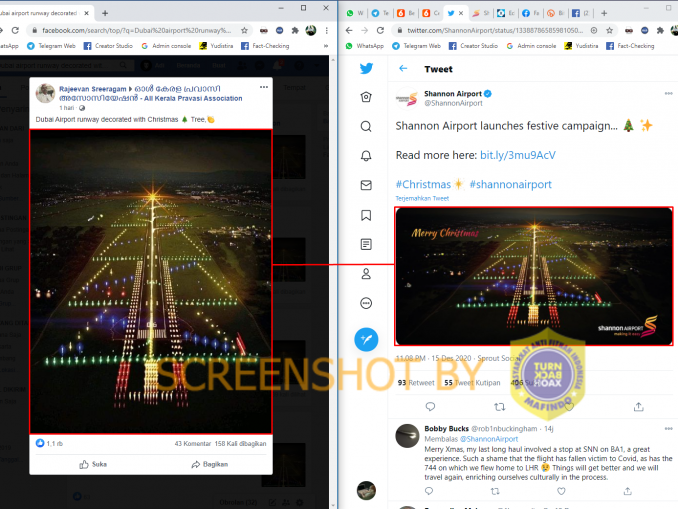Go to Twitter home via the bird logo
Viewport: 678px width, 509px height.
pos(366,68)
